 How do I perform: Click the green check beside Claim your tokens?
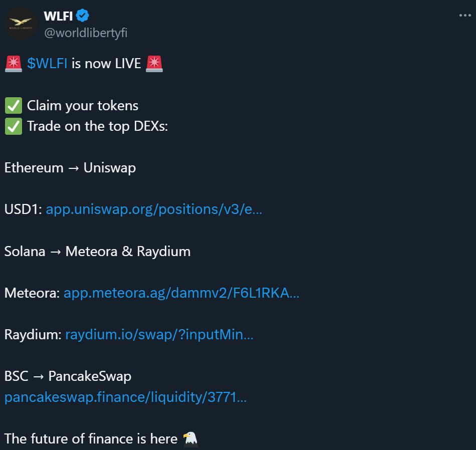[x=14, y=105]
